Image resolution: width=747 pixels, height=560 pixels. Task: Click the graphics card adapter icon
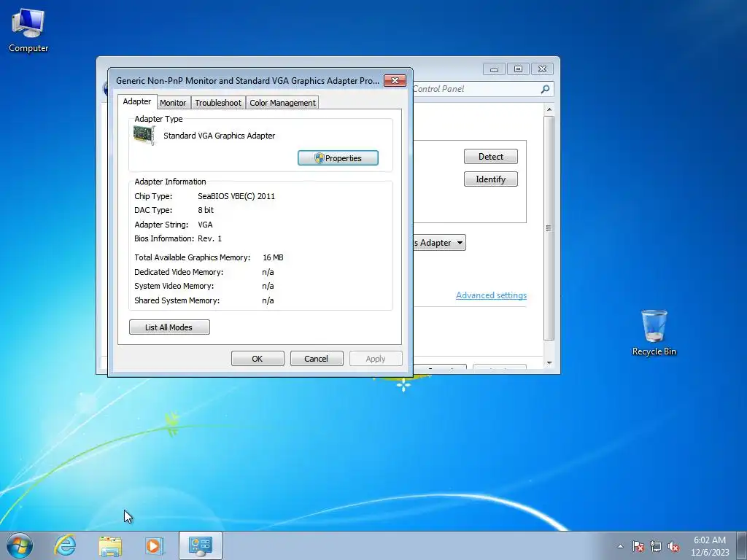tap(144, 135)
